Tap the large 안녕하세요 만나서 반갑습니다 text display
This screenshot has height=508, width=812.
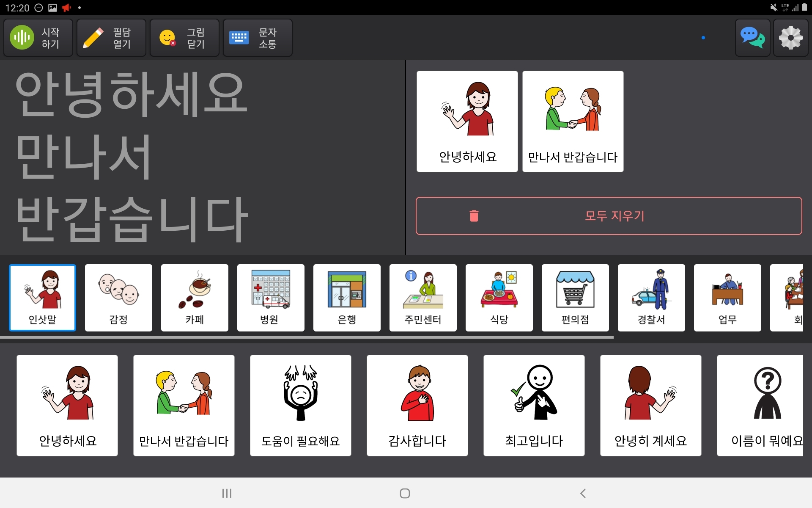[202, 157]
